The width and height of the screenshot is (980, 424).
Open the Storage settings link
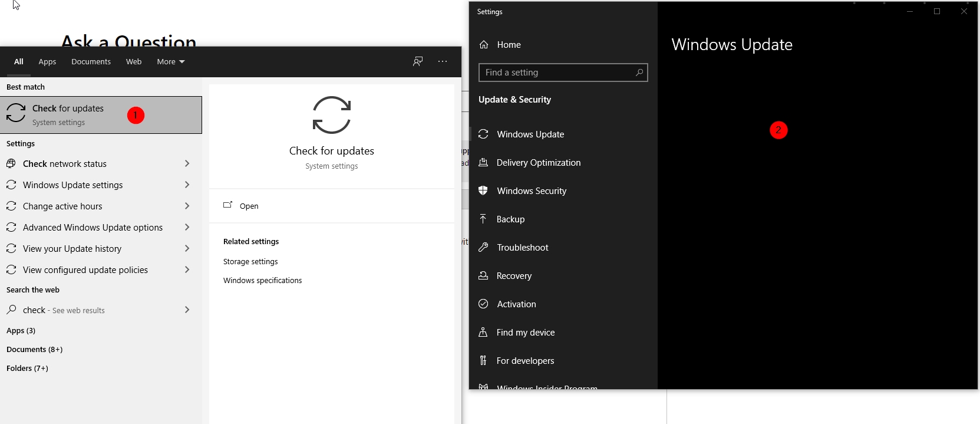[250, 261]
